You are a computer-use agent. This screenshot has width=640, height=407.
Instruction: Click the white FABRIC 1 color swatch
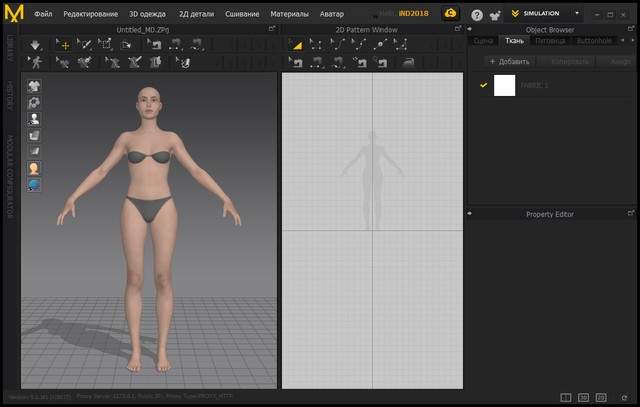tap(504, 85)
